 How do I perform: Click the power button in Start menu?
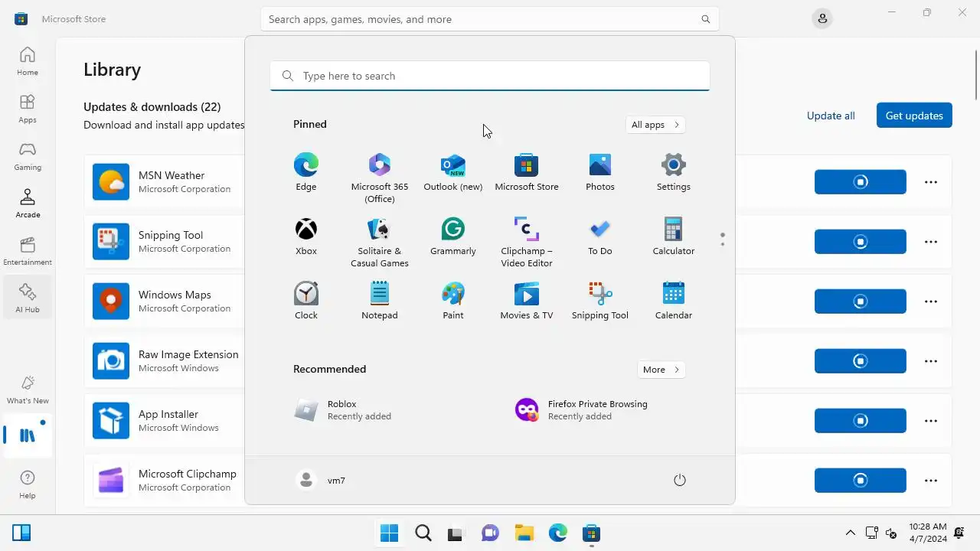679,481
